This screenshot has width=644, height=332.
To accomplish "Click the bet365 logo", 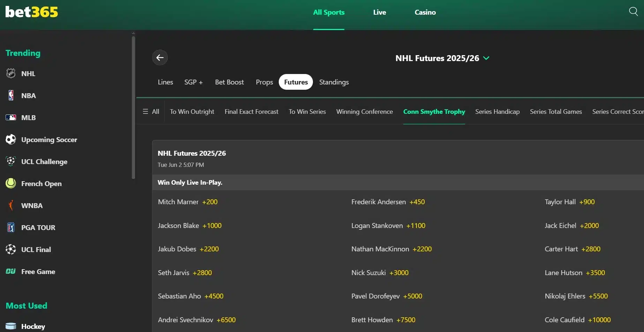I will click(32, 12).
